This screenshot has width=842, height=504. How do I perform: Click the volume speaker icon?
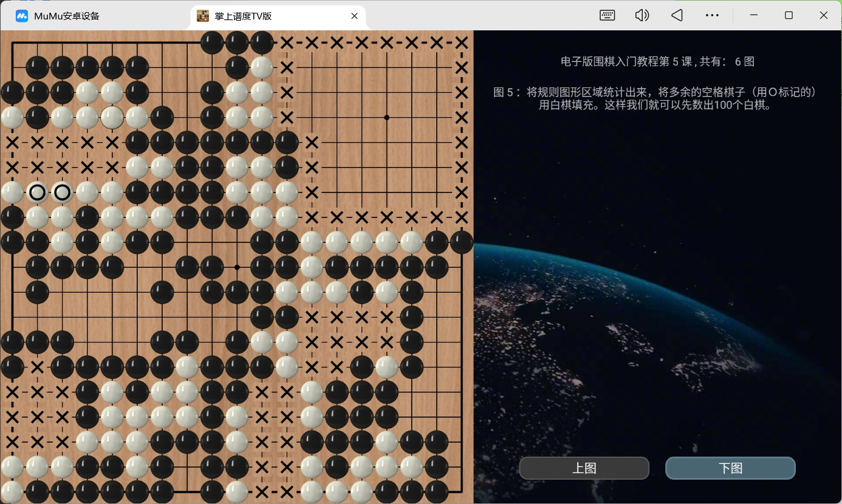[x=642, y=15]
